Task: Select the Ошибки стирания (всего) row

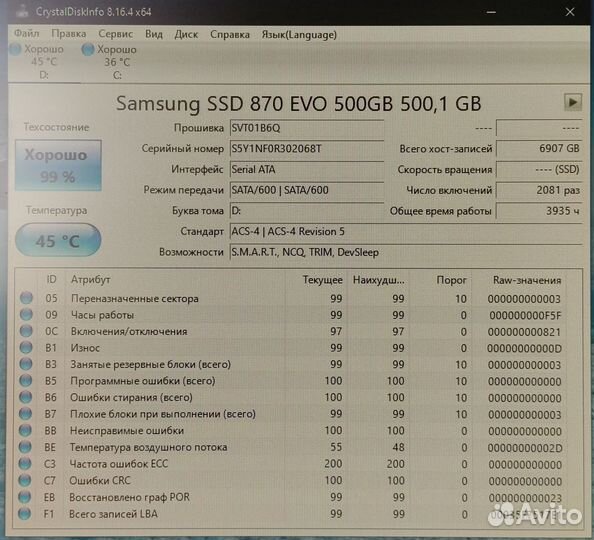Action: tap(292, 398)
